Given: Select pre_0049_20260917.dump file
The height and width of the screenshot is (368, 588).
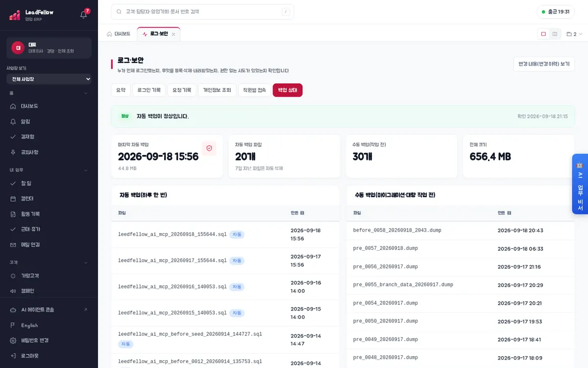Looking at the screenshot, I should tap(386, 339).
